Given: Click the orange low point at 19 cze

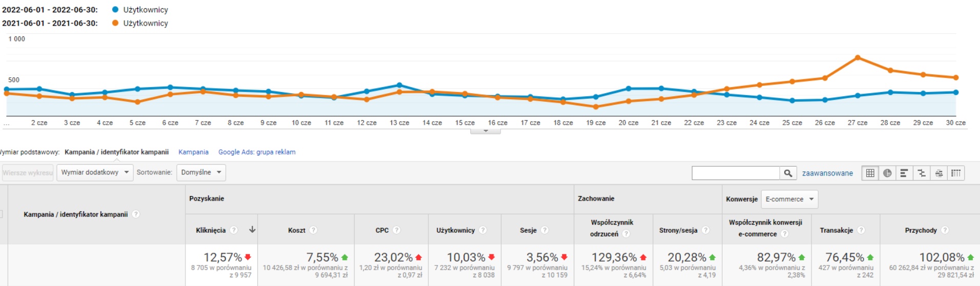Looking at the screenshot, I should coord(595,107).
